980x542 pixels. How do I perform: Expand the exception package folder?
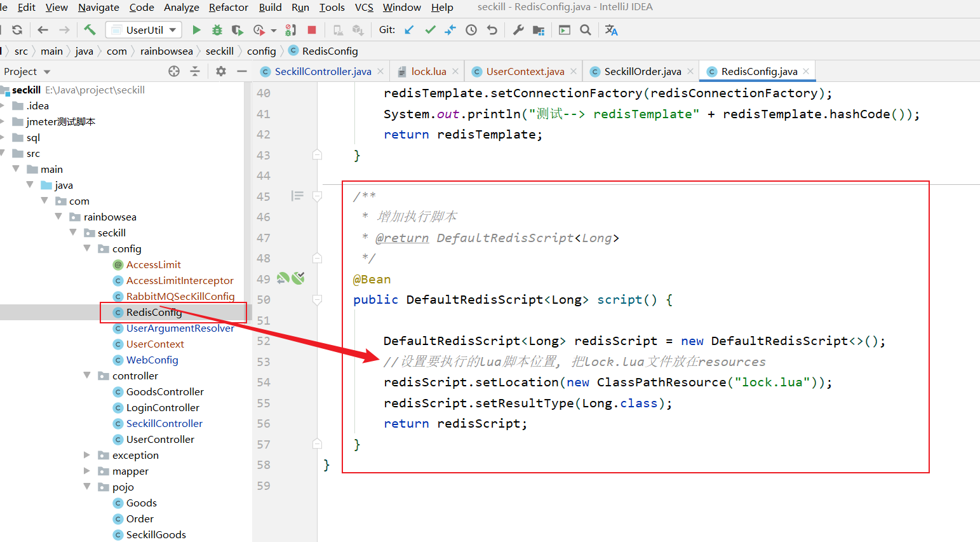86,455
